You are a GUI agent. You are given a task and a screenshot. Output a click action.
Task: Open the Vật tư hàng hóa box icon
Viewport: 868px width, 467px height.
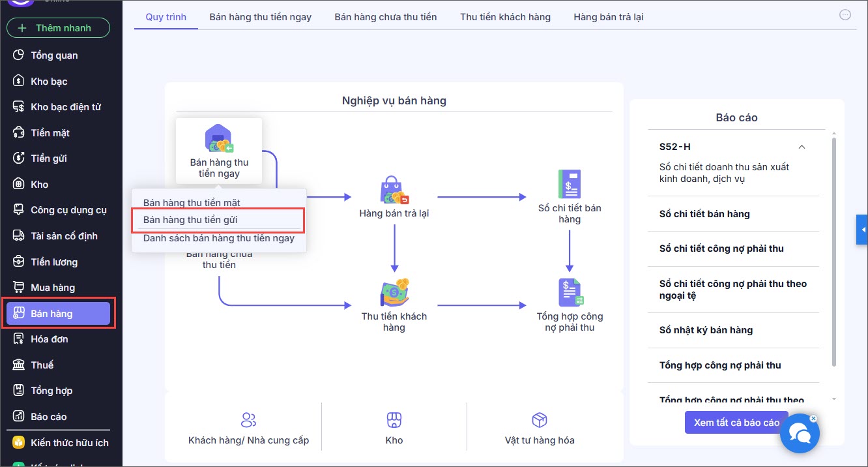pyautogui.click(x=540, y=419)
